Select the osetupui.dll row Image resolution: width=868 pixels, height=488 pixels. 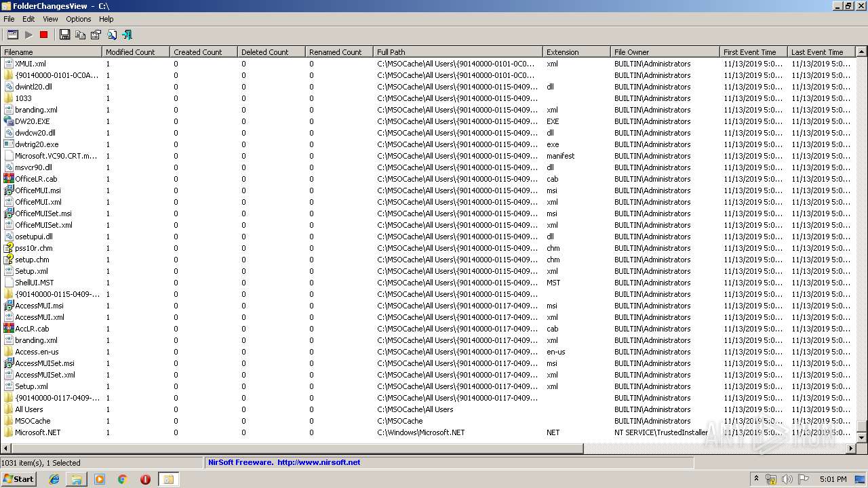point(428,237)
